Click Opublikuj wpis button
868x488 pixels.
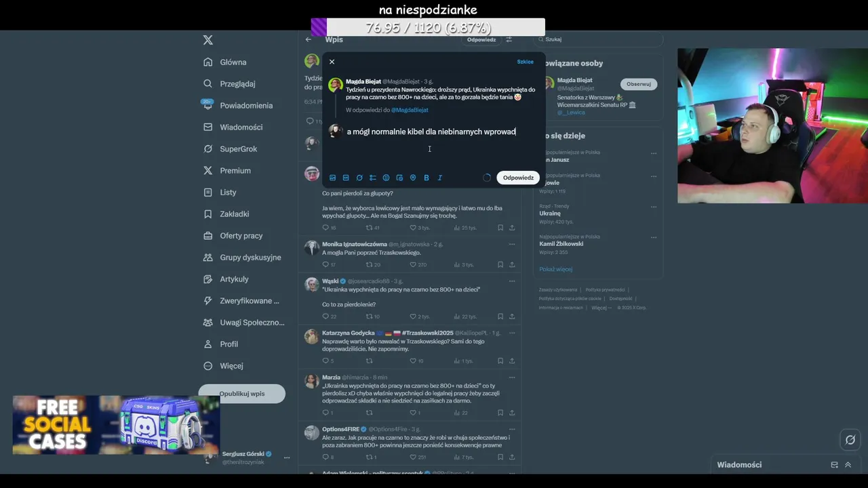(x=241, y=393)
